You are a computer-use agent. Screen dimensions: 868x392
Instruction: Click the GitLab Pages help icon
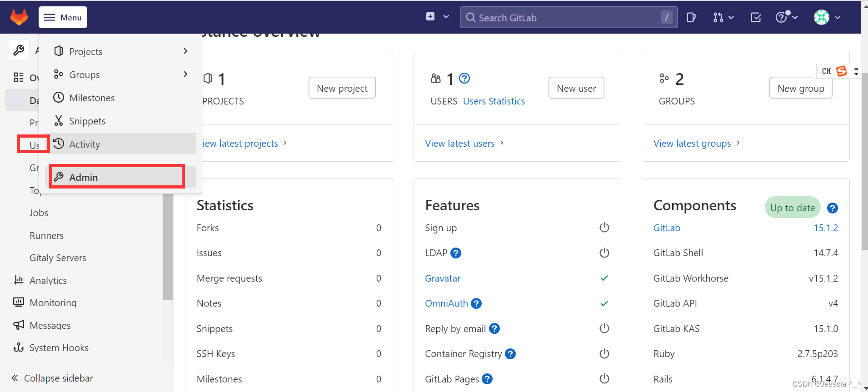pyautogui.click(x=487, y=379)
